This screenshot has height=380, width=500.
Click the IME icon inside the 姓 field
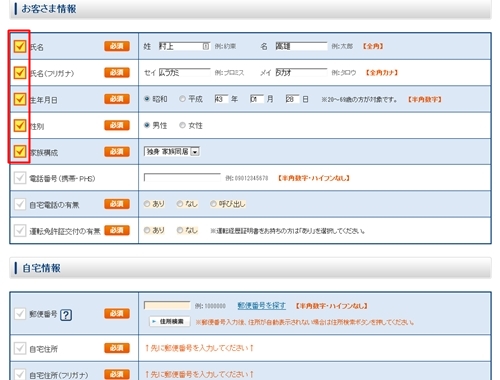(x=206, y=46)
